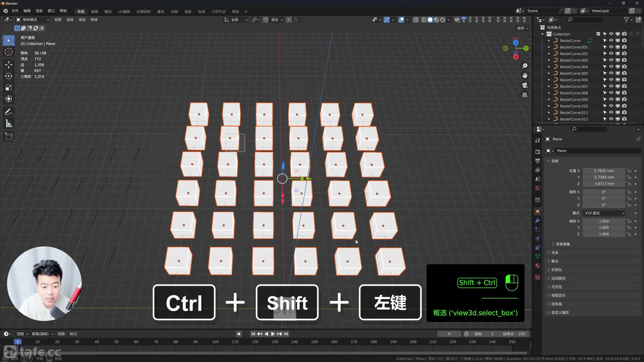Open the XYZ 欧拉 rotation mode dropdown

[604, 213]
